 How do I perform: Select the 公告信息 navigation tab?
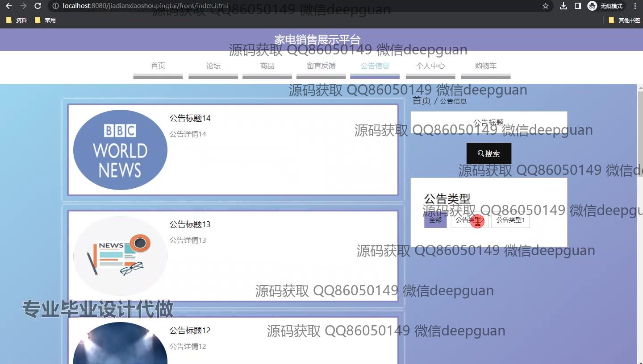pyautogui.click(x=375, y=66)
